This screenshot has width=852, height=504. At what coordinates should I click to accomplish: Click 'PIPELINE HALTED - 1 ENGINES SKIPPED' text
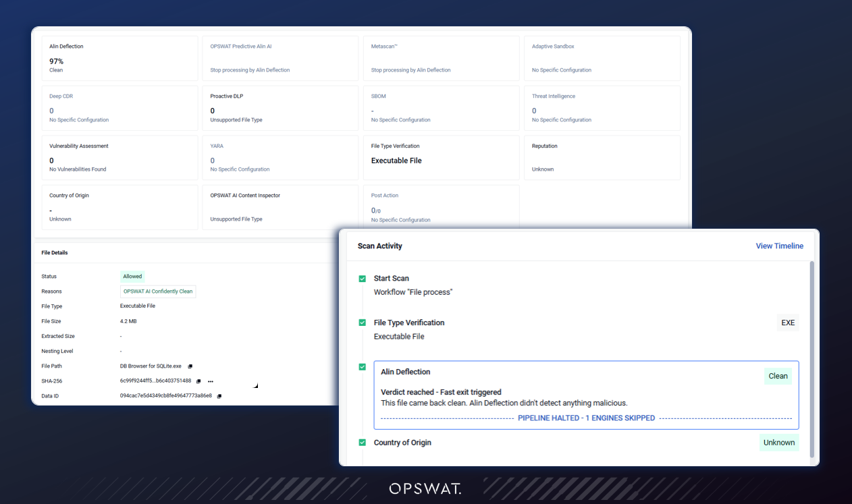(586, 418)
